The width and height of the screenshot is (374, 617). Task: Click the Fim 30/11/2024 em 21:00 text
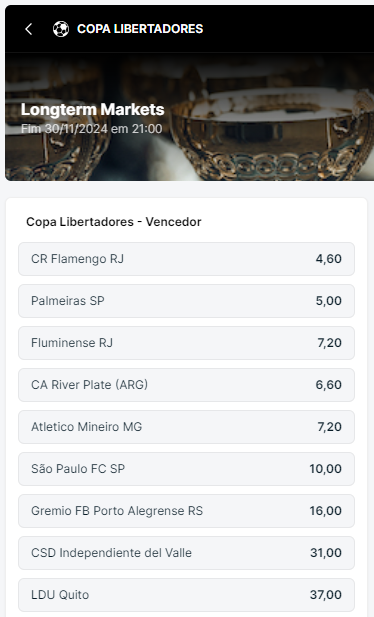pos(91,129)
